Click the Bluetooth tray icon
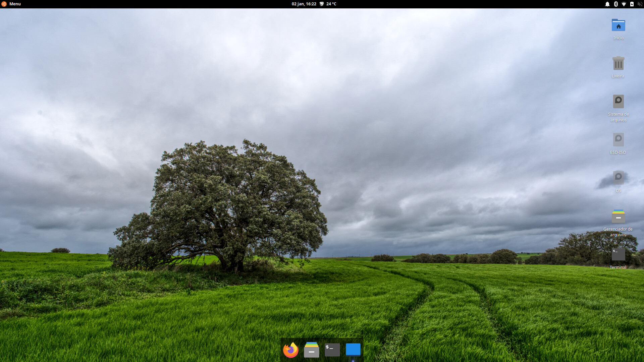 point(616,4)
